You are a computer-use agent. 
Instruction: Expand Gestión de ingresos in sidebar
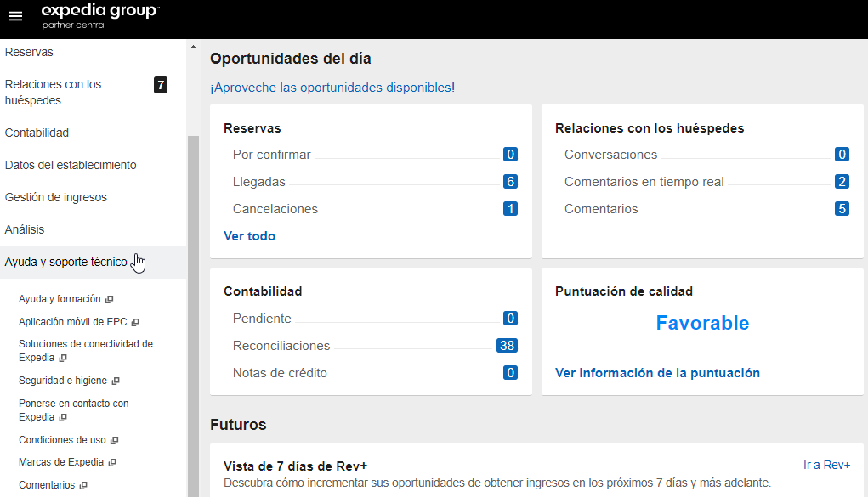click(56, 198)
